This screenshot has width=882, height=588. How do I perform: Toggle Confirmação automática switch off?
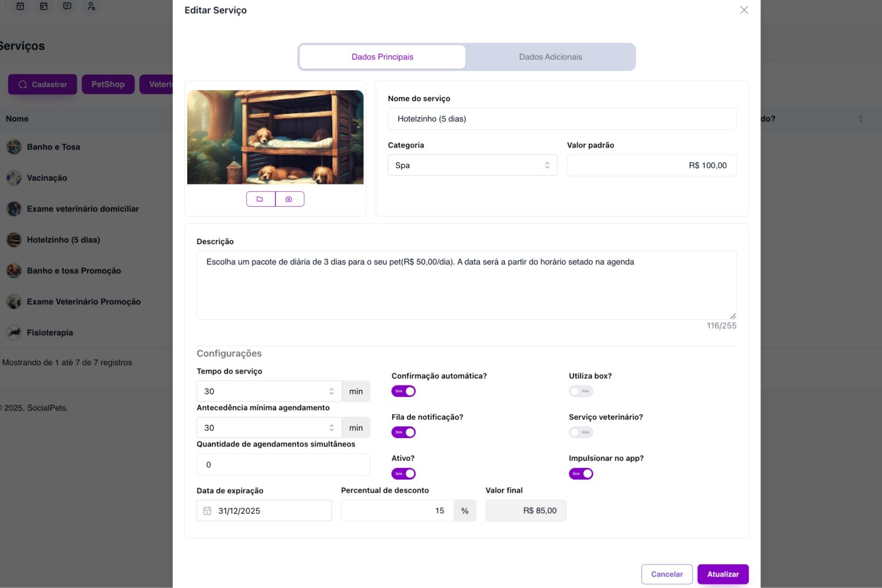[x=404, y=391]
